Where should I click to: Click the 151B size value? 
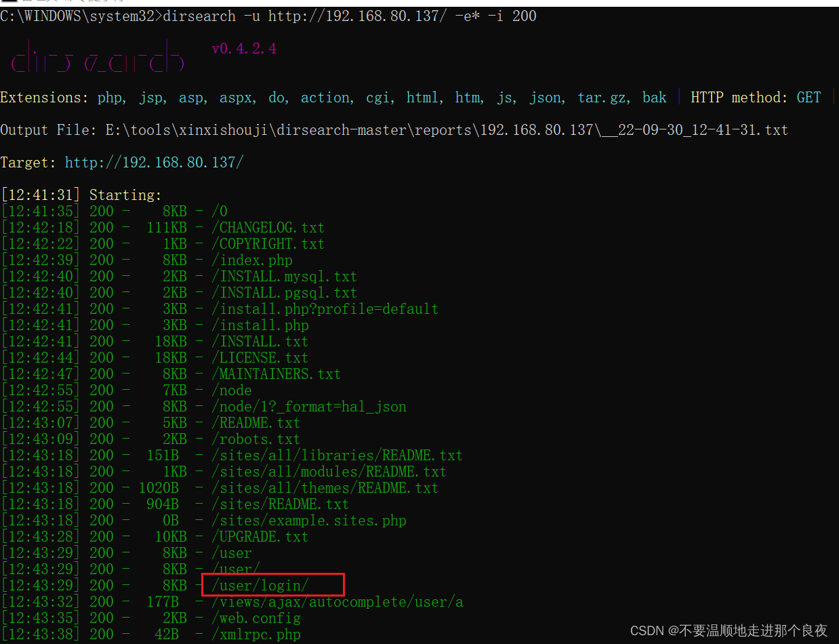(163, 456)
